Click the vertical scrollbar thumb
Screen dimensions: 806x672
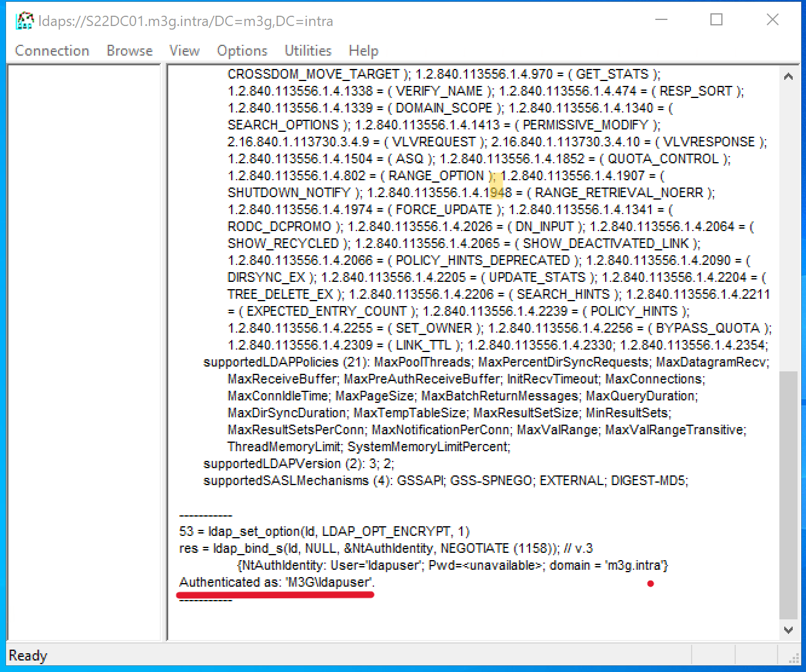(x=788, y=493)
